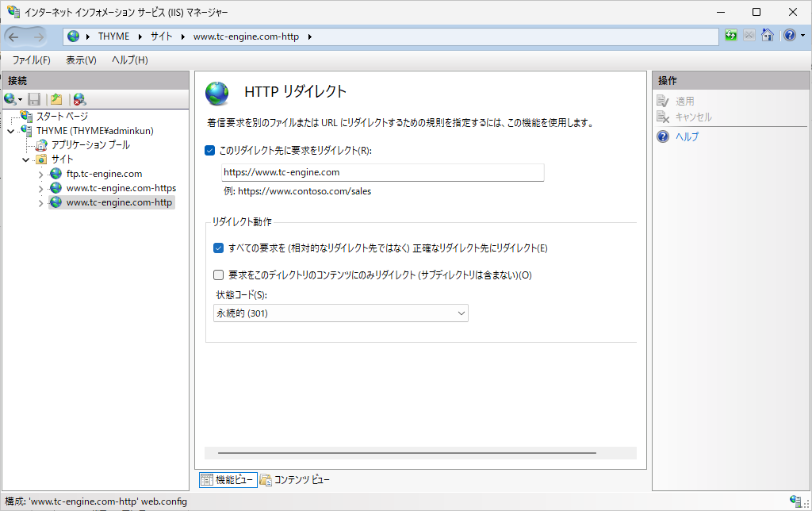812x511 pixels.
Task: Open the ヘルプ(H) menu
Action: click(x=129, y=60)
